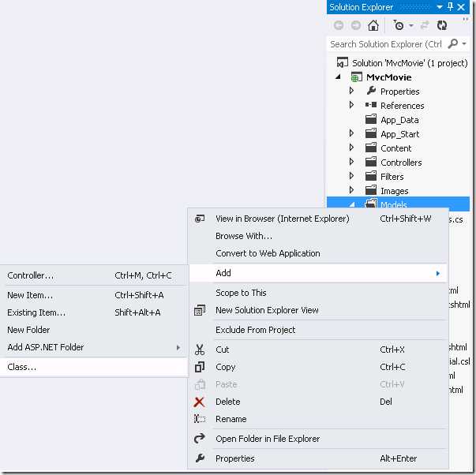Expand the Properties node
Viewport: 476px width, 475px height.
pyautogui.click(x=351, y=91)
